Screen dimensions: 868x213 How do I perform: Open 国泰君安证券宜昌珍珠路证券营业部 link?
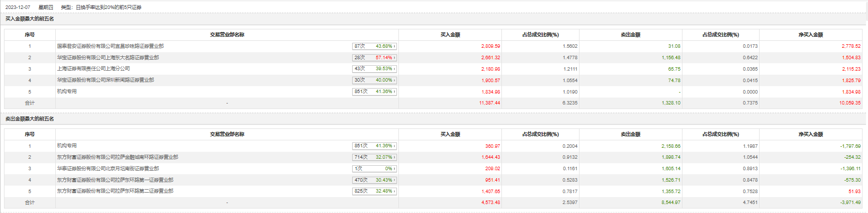point(110,46)
